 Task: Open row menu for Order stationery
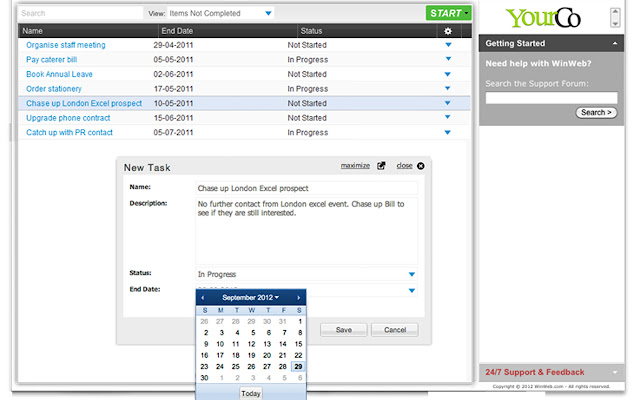[448, 89]
